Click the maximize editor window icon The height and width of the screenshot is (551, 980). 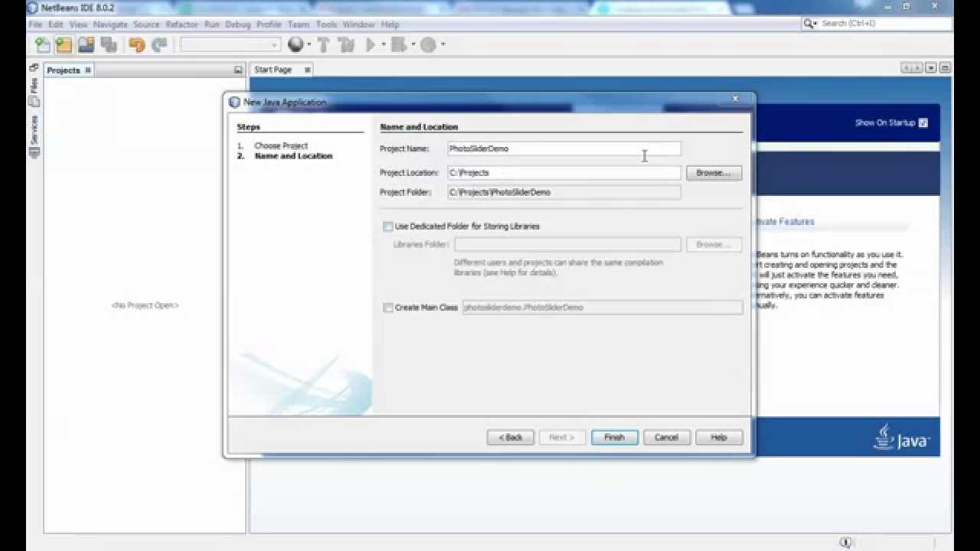(946, 68)
